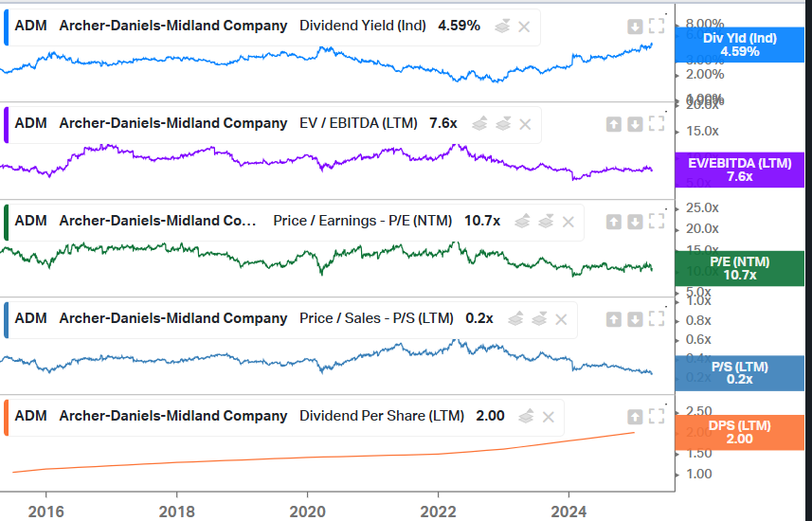Viewport: 812px width, 521px height.
Task: Move the EV / EBITDA pane up
Action: [x=613, y=124]
